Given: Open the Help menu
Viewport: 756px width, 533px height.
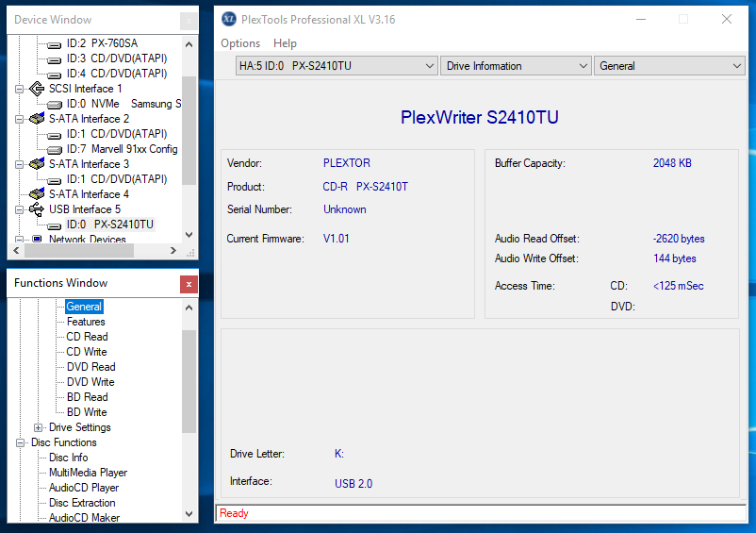Looking at the screenshot, I should (x=285, y=43).
